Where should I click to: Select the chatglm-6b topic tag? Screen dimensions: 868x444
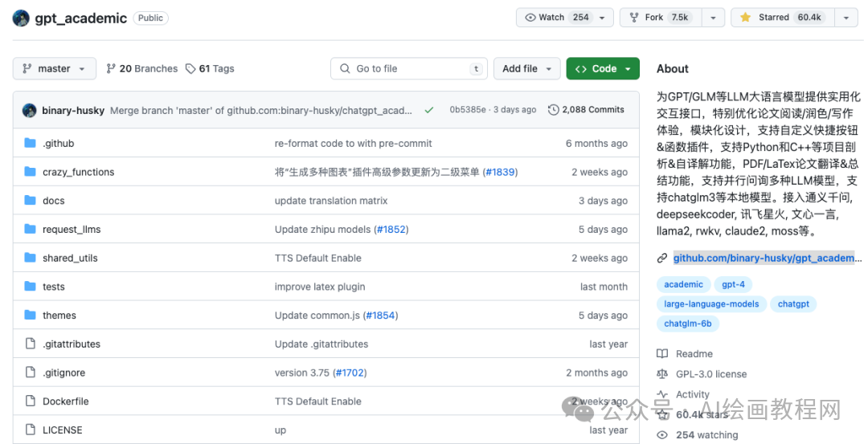pyautogui.click(x=687, y=324)
